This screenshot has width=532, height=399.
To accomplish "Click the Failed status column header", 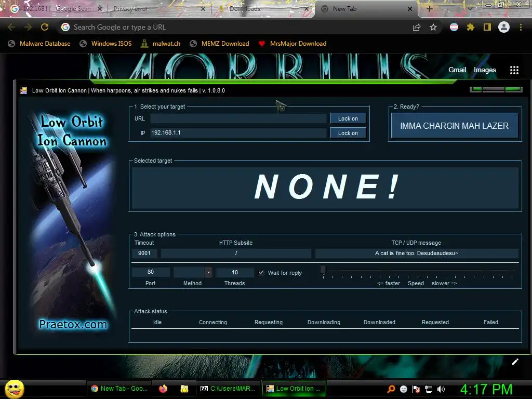I will coord(490,322).
